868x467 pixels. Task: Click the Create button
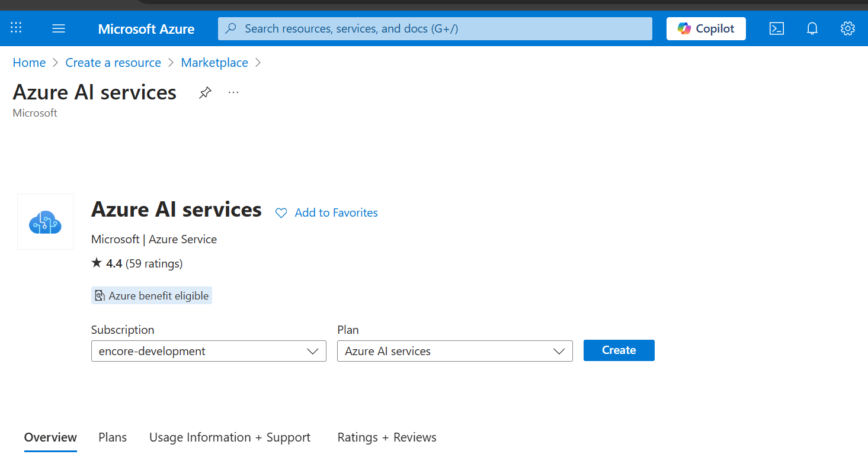[x=619, y=350]
